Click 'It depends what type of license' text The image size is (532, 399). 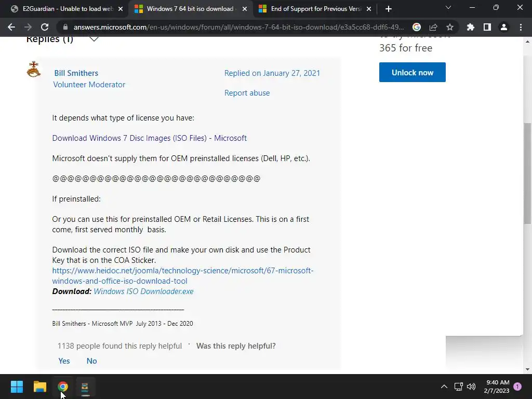click(123, 118)
